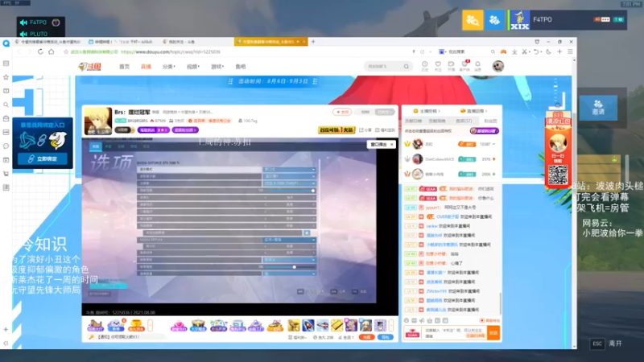Click book reader icon in browser sidebar
This screenshot has height=362, width=644.
pos(6,91)
